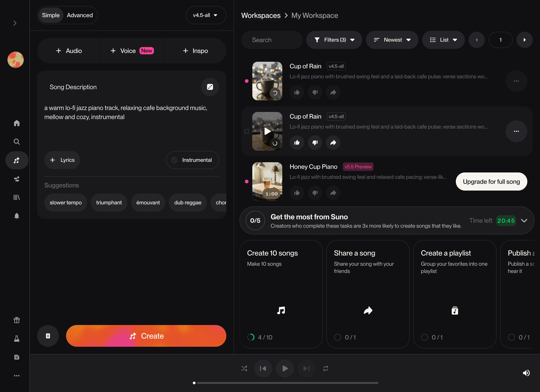540x392 pixels.
Task: Open the Create a playlist task card
Action: (455, 294)
